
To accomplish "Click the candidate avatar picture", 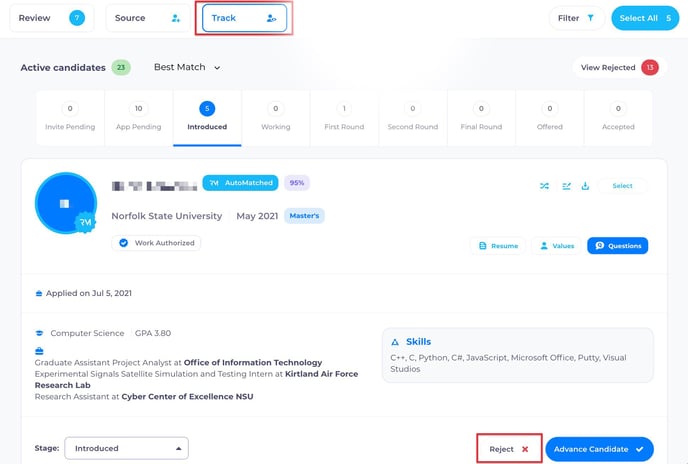I will pos(66,203).
